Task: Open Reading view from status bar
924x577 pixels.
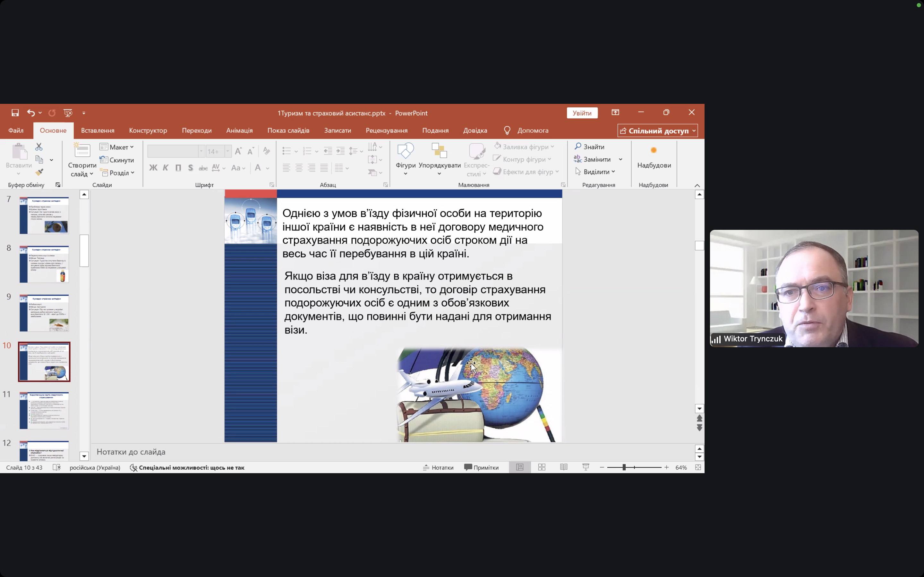Action: click(564, 467)
